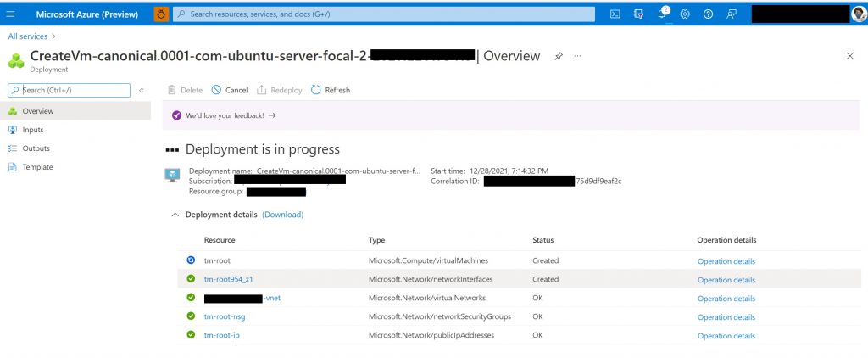Click the orange bug report icon
The image size is (868, 358).
pyautogui.click(x=161, y=14)
